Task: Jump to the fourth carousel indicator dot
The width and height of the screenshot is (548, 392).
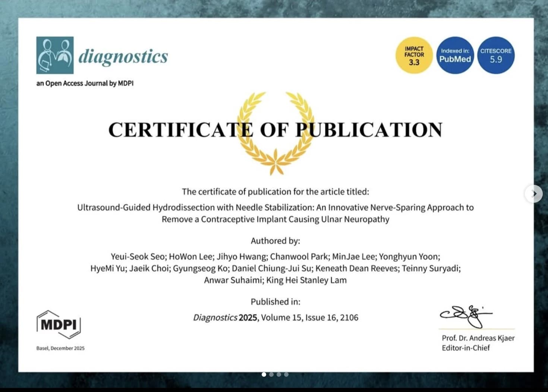Action: pyautogui.click(x=286, y=374)
